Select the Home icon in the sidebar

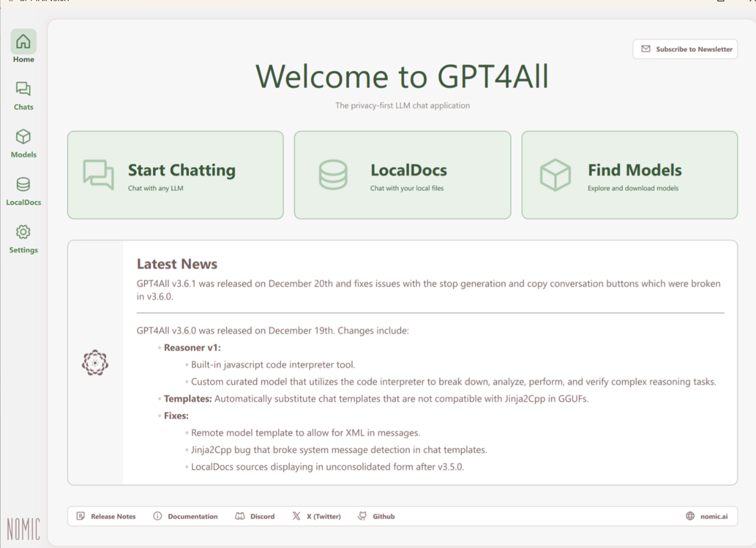tap(23, 41)
